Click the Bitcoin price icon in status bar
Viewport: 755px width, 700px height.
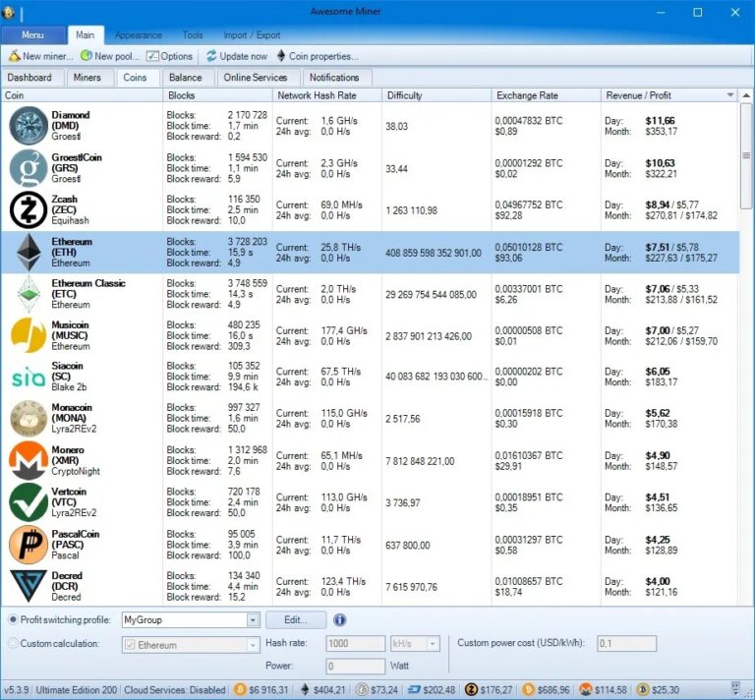tap(240, 690)
